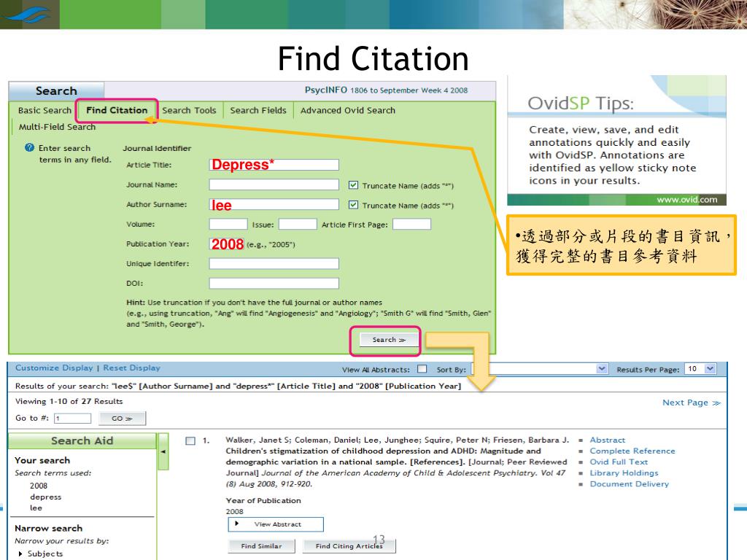This screenshot has height=560, width=747.
Task: Click the Publication Year input field
Action: (227, 244)
